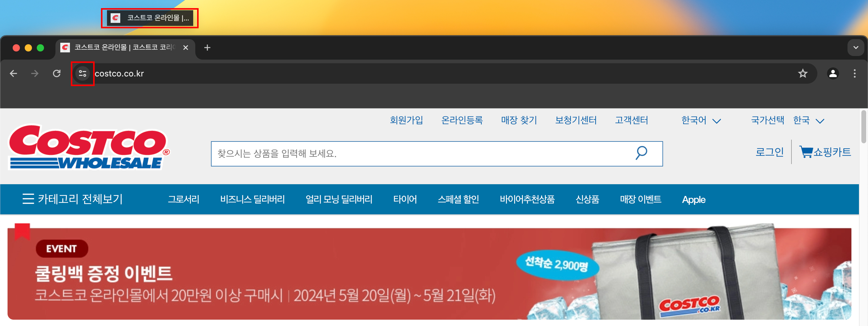Reload the costco.co.kr page
Image resolution: width=868 pixels, height=326 pixels.
pos(57,73)
